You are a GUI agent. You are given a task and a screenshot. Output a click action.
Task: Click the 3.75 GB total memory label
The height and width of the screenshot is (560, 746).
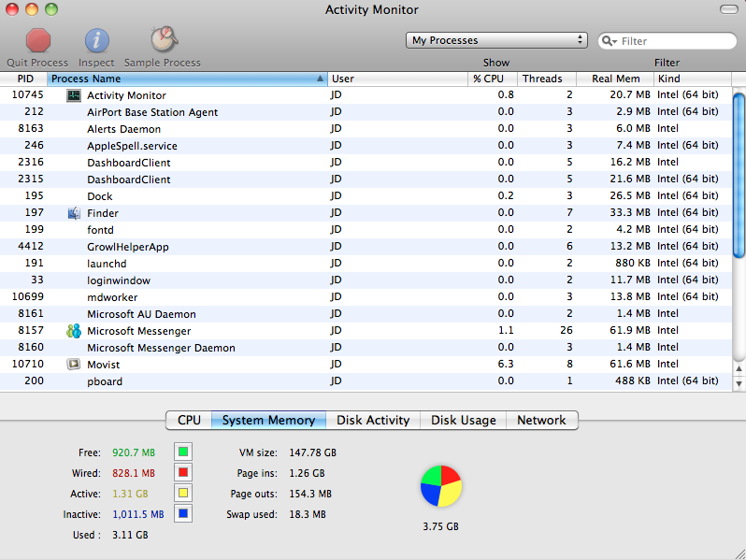(440, 526)
